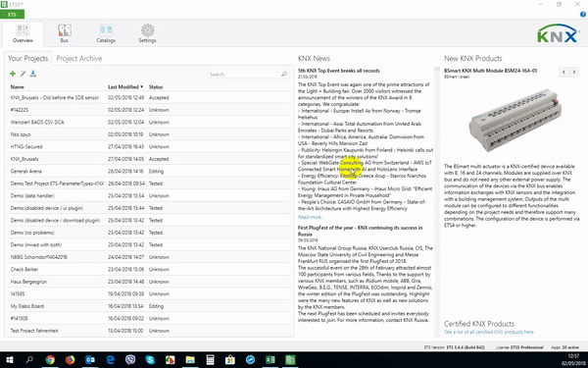Open Excel from taskbar
The width and height of the screenshot is (588, 368).
(270, 360)
